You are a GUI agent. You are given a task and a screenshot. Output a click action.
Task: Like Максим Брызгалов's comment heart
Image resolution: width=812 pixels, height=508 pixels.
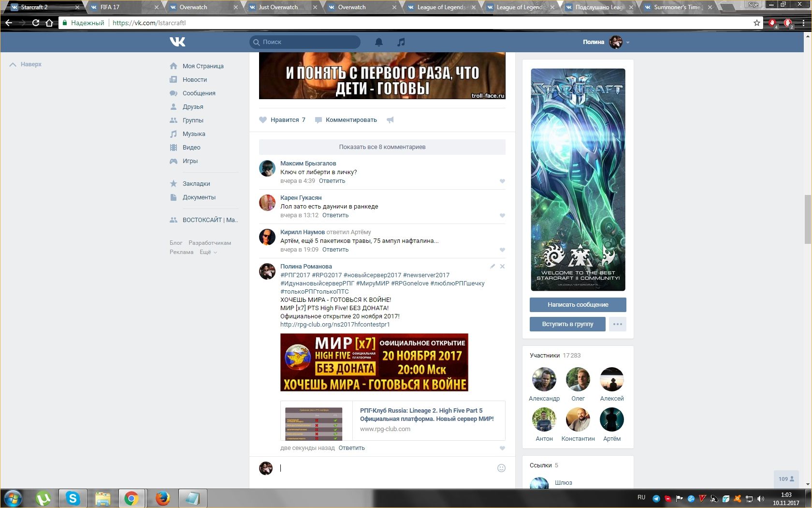click(x=502, y=181)
